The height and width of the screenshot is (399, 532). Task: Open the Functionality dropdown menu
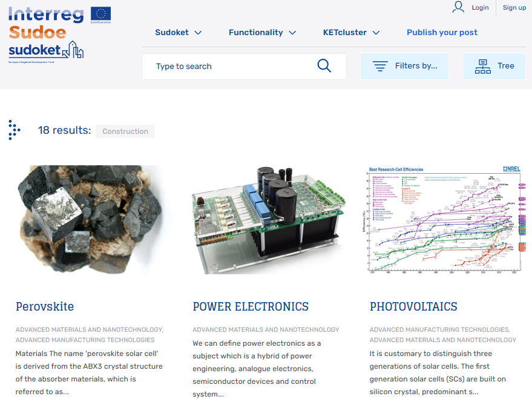262,33
